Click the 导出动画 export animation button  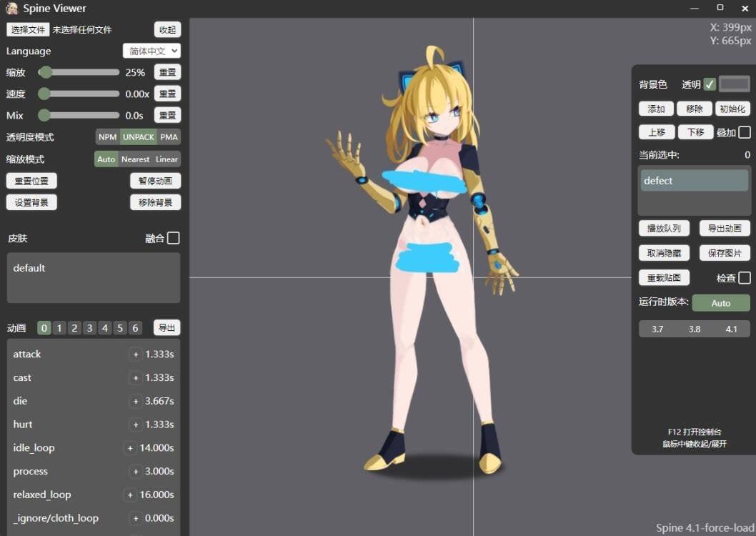[x=724, y=229]
